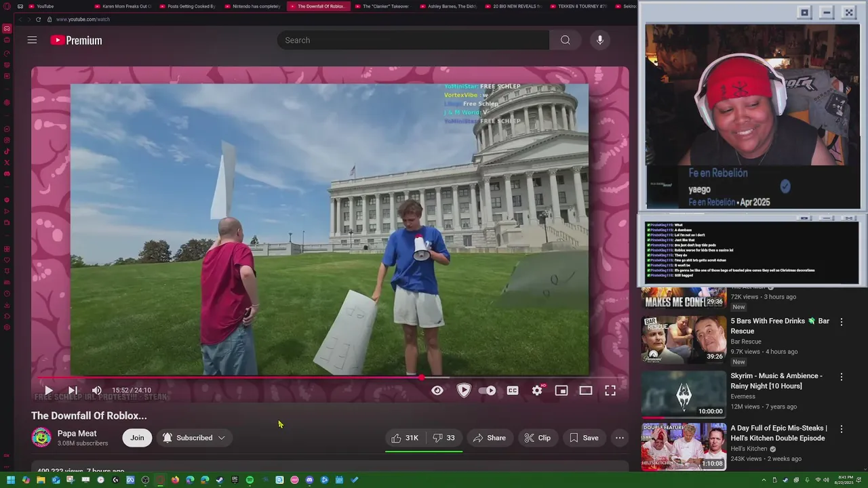
Task: Open Windows Start menu
Action: (x=11, y=480)
